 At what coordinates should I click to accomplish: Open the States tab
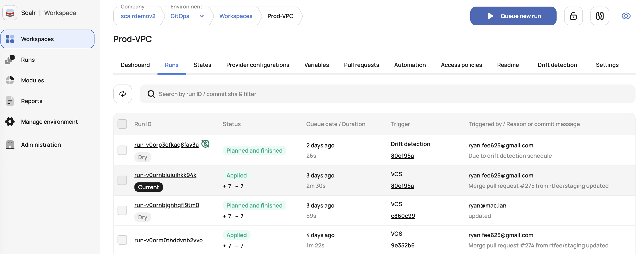click(202, 65)
